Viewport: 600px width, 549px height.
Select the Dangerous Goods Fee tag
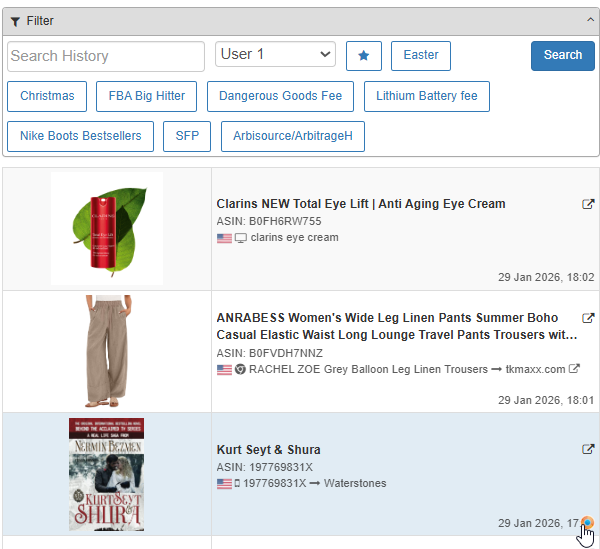click(x=280, y=96)
